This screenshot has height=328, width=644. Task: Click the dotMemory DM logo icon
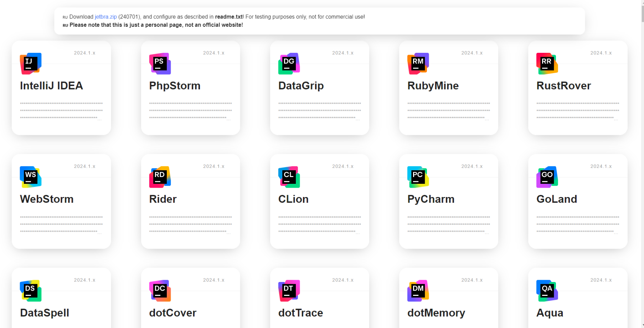pos(418,291)
